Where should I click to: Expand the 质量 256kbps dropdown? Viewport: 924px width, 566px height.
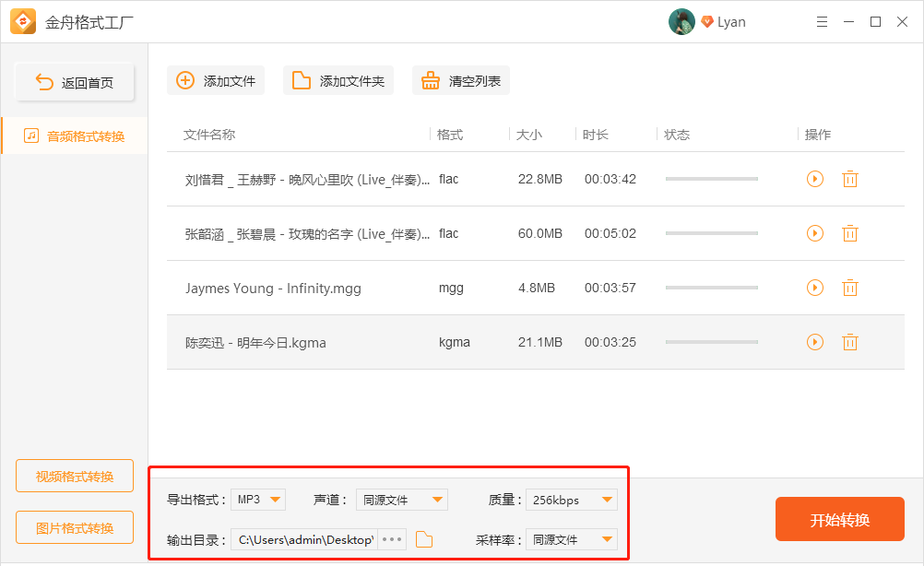571,500
